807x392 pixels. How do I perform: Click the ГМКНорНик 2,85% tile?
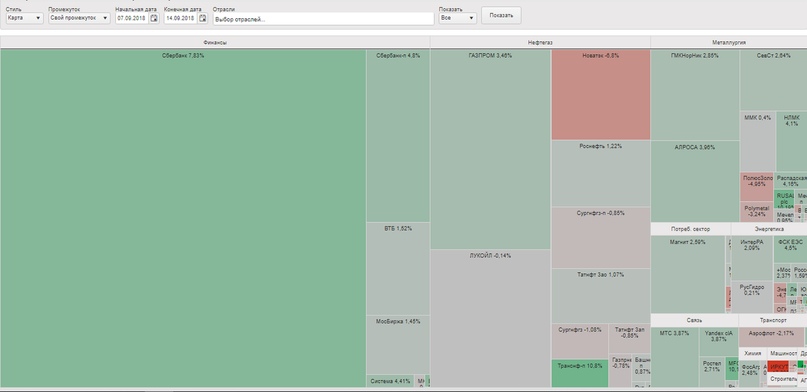(695, 95)
